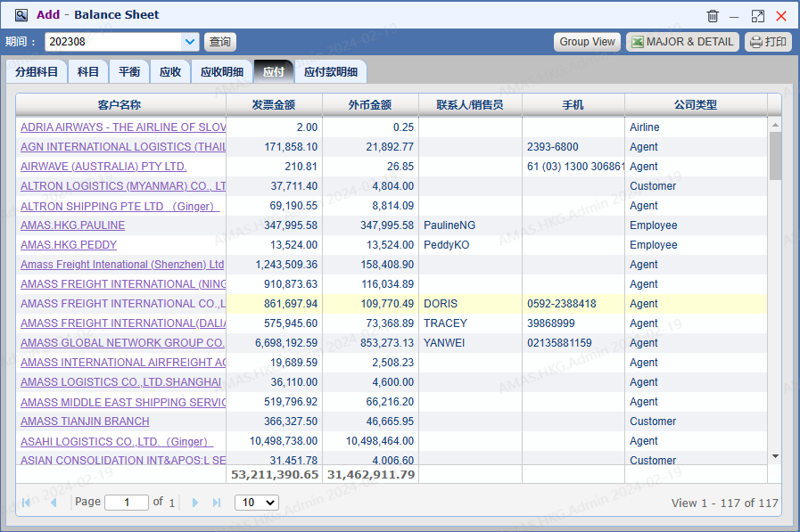This screenshot has height=532, width=800.
Task: Sort by 外币金额 column header
Action: pos(370,105)
